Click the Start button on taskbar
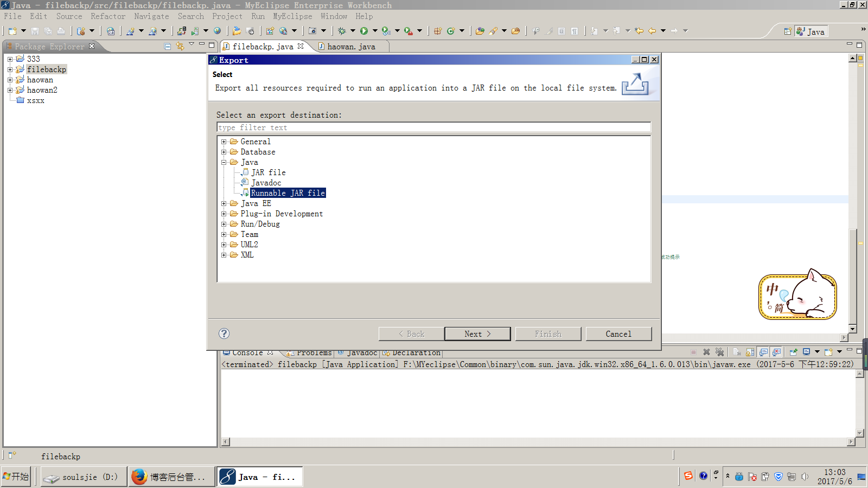868x488 pixels. pyautogui.click(x=16, y=476)
